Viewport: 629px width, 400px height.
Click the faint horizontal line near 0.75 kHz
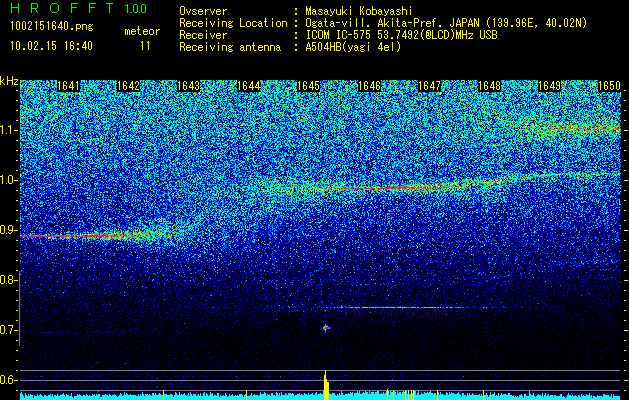coord(415,308)
